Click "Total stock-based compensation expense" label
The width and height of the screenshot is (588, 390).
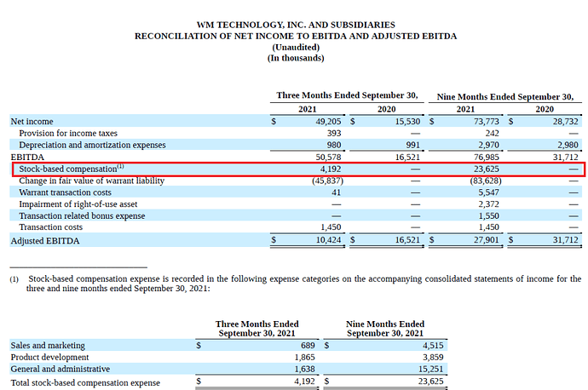point(85,382)
